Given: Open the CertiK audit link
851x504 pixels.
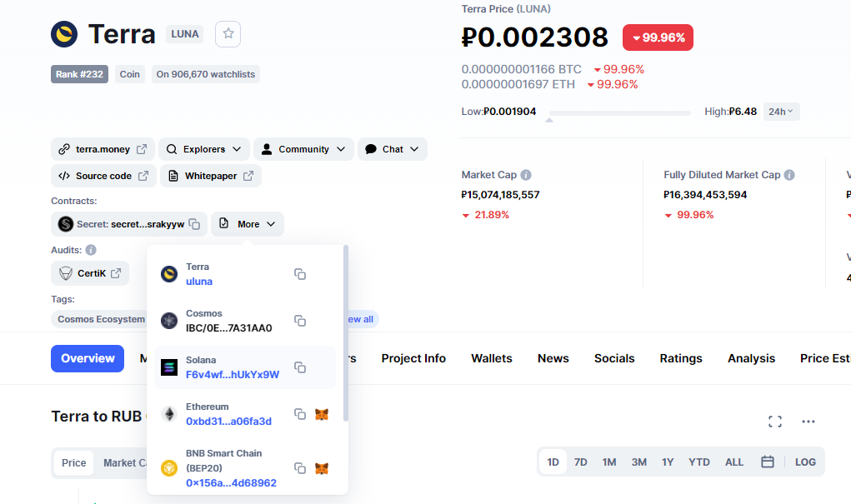Looking at the screenshot, I should pyautogui.click(x=90, y=273).
